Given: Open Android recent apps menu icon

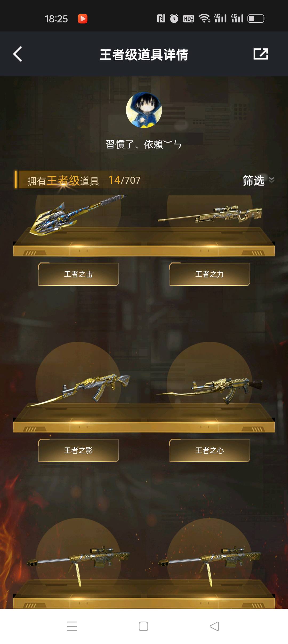Looking at the screenshot, I should pyautogui.click(x=72, y=626).
